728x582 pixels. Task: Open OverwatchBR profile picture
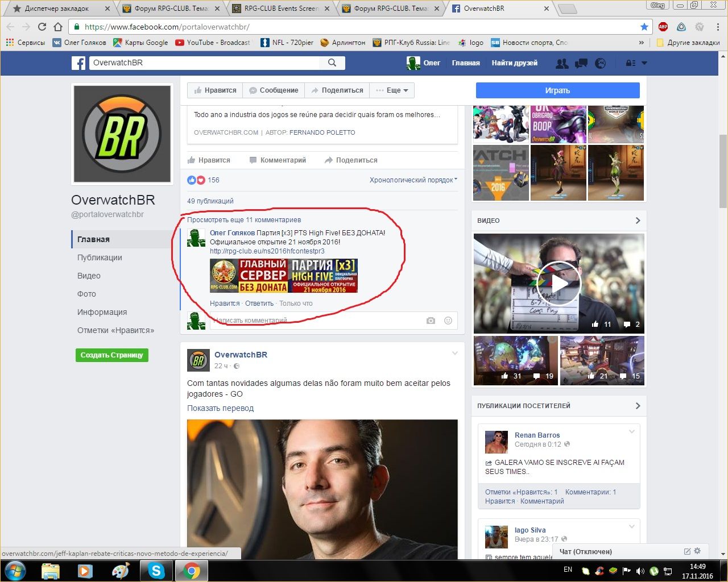pyautogui.click(x=122, y=134)
